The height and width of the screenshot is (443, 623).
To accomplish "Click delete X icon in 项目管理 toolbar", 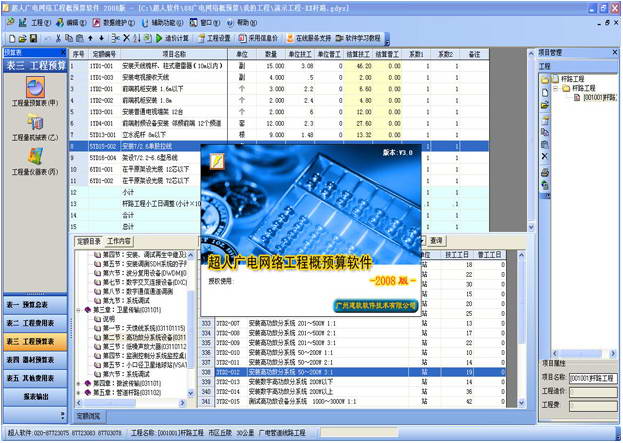I will (545, 156).
